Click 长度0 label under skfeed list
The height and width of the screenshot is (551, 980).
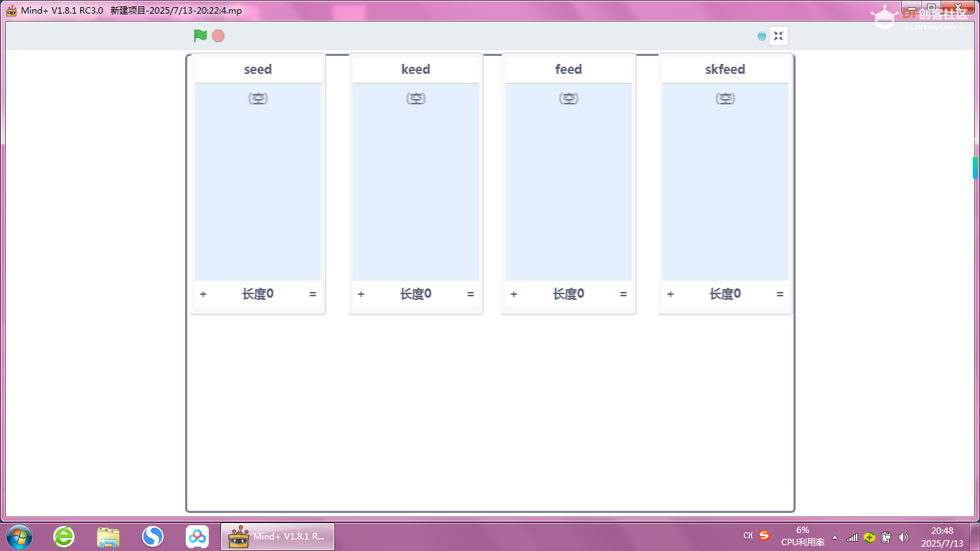725,294
